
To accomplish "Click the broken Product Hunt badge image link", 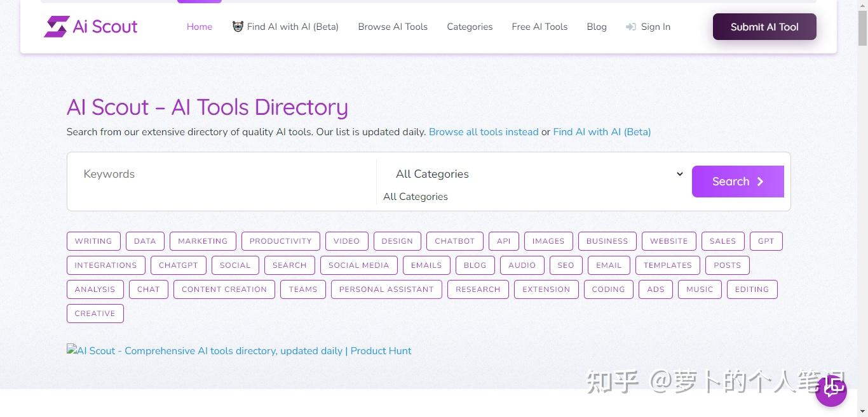I will click(238, 350).
